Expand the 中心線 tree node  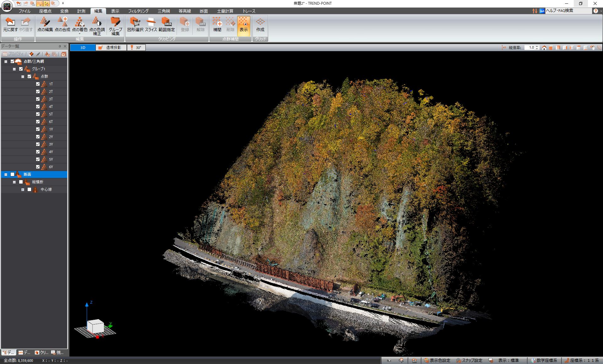tap(23, 190)
